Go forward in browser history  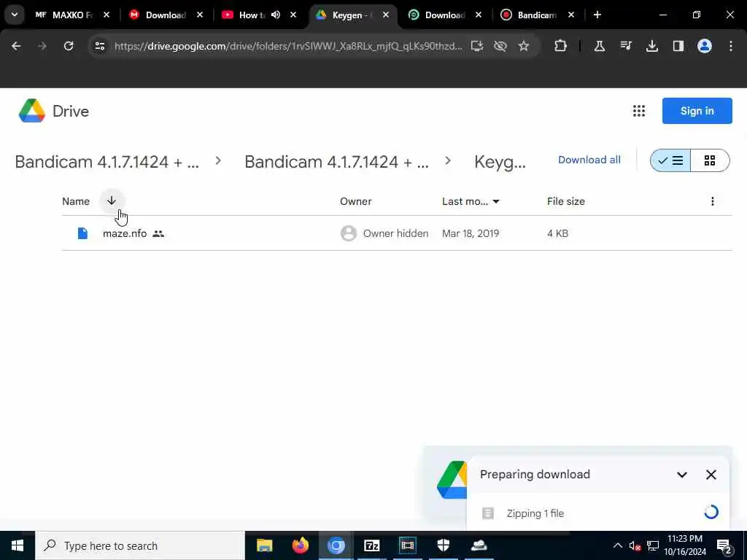click(x=42, y=46)
